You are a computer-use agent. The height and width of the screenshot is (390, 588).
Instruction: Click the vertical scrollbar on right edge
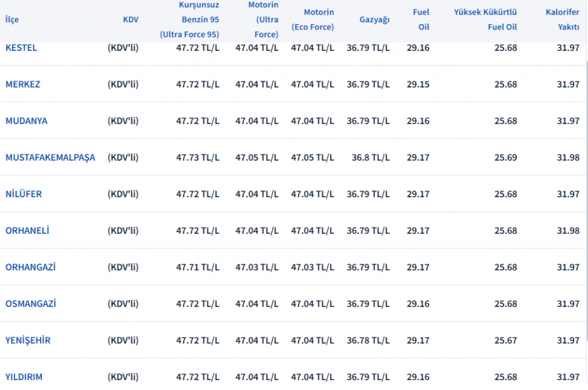coord(587,203)
